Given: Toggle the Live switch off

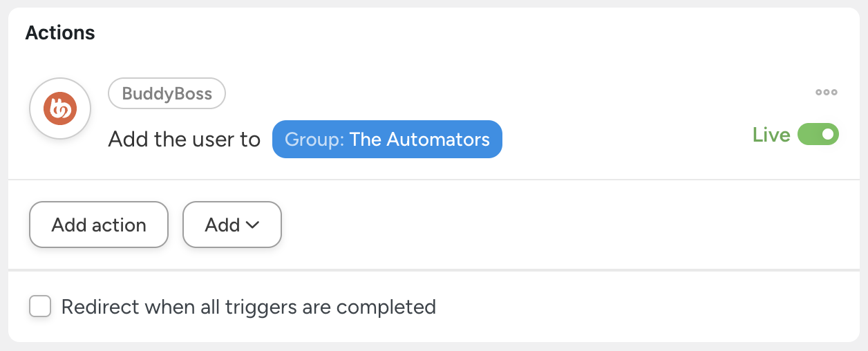Looking at the screenshot, I should (818, 134).
